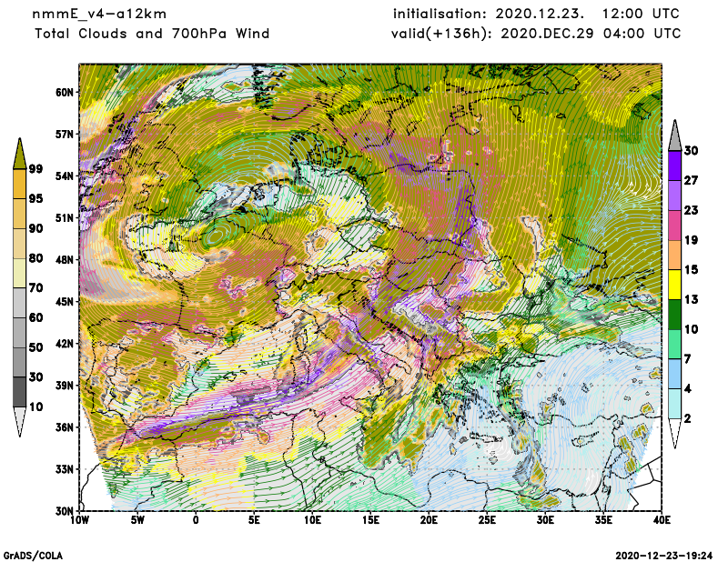Click the white bottom arrow of cloud legend
728x562 pixels.
pos(20,423)
